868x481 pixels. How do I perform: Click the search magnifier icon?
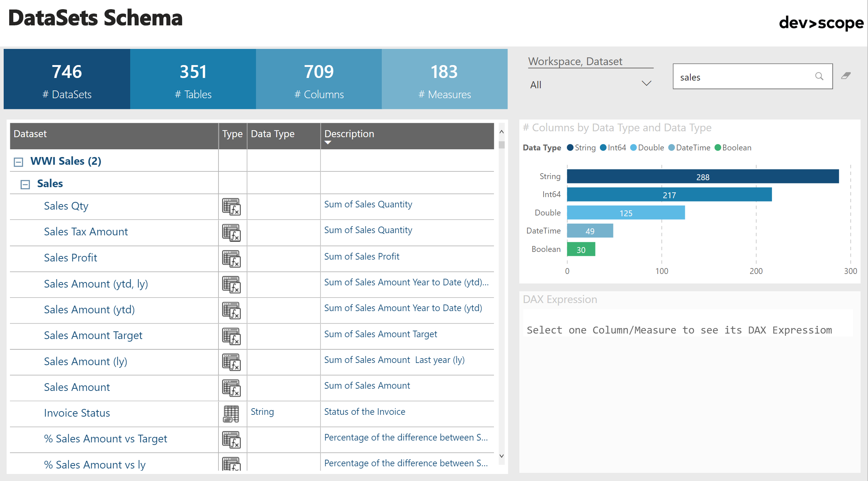point(819,76)
